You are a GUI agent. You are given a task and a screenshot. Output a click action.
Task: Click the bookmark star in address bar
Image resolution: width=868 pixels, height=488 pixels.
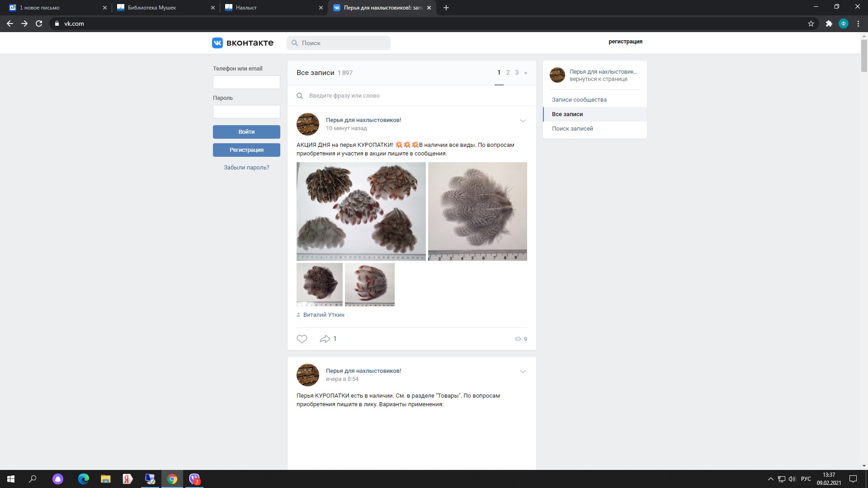click(811, 23)
